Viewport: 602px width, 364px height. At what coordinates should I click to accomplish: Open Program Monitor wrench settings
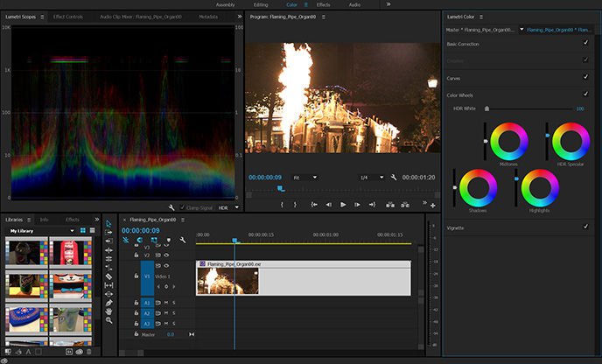(x=394, y=177)
